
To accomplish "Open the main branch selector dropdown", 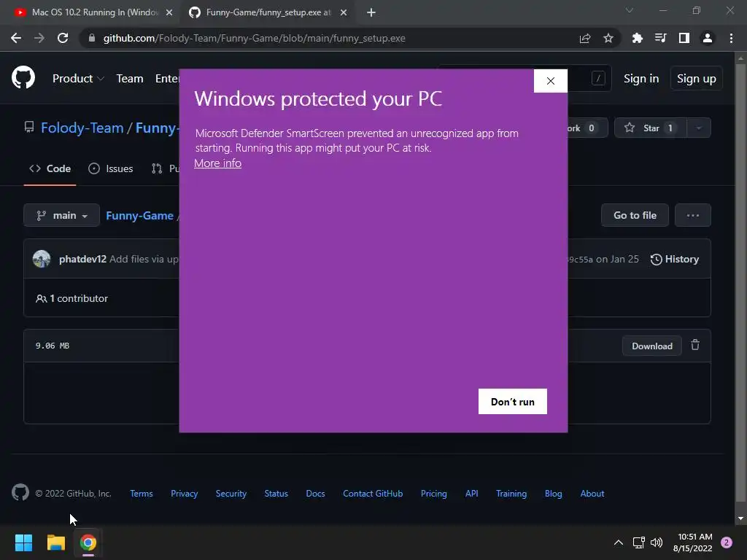I will point(61,215).
